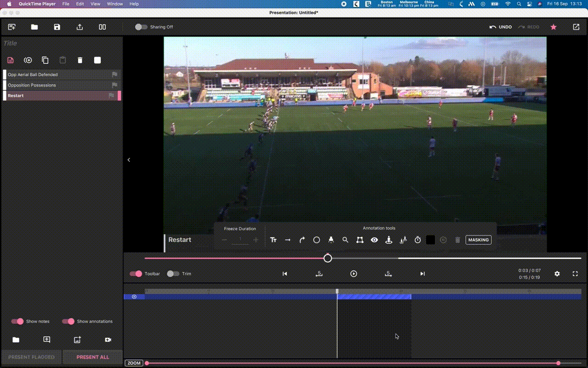This screenshot has height=368, width=588.
Task: Toggle Show notes switch
Action: click(x=17, y=322)
